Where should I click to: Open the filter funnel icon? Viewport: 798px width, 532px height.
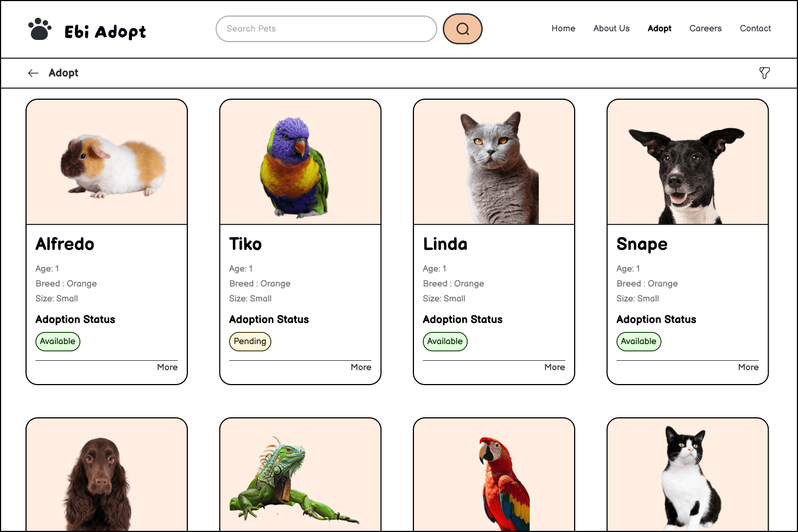pyautogui.click(x=765, y=73)
